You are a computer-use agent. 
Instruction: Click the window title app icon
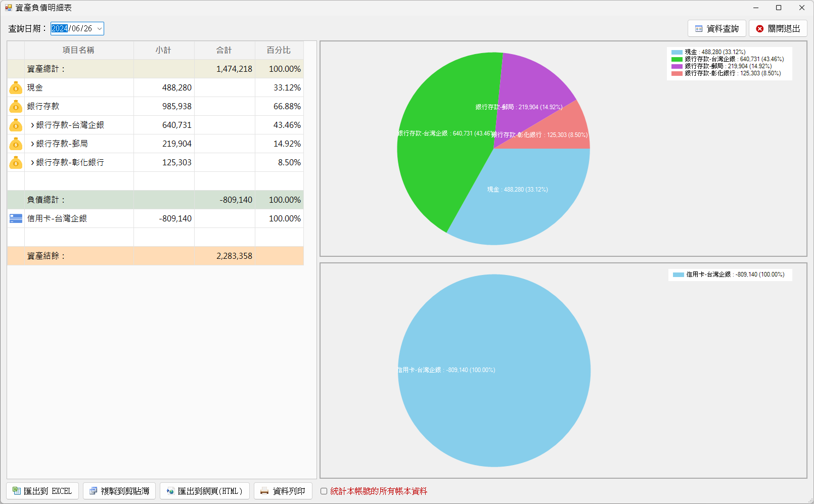pyautogui.click(x=8, y=8)
